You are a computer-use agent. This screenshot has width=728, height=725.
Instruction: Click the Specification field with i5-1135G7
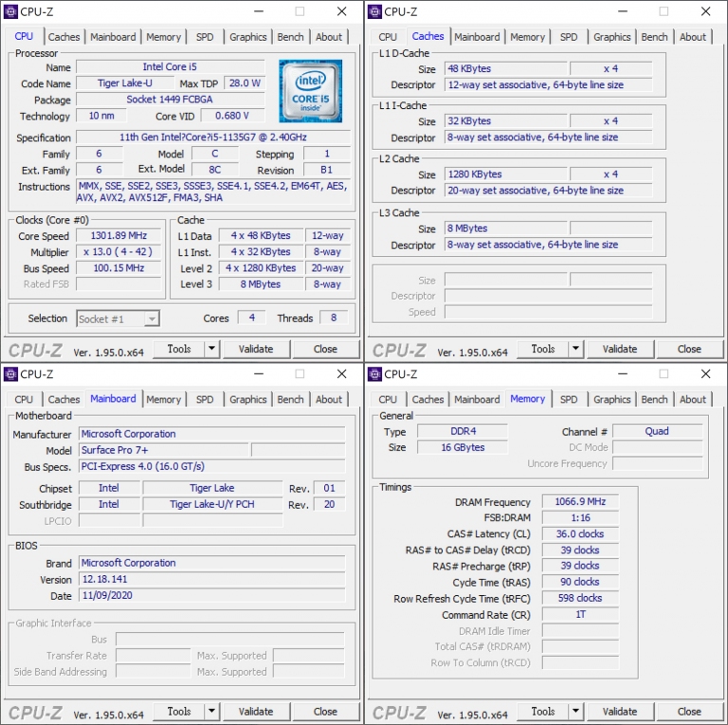(x=213, y=137)
